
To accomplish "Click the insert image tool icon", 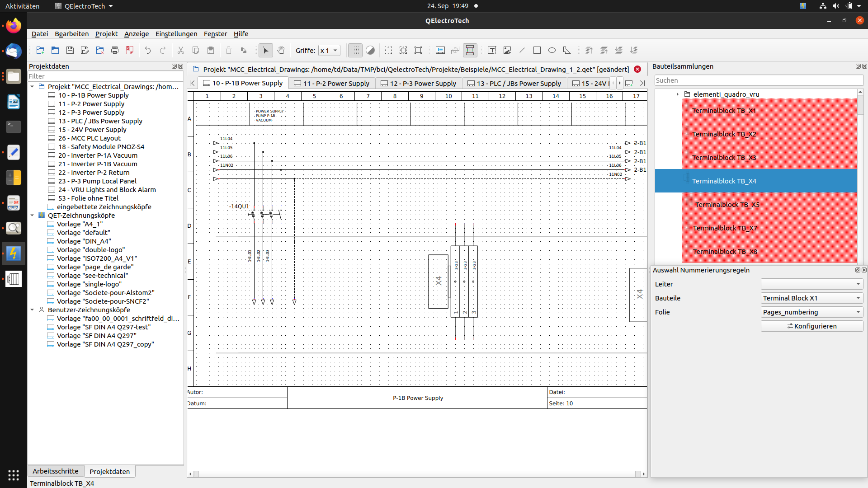I will coord(507,50).
